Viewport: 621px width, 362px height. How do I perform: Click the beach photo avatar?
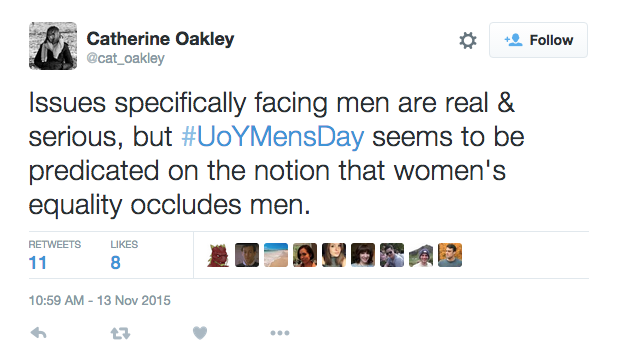point(276,255)
